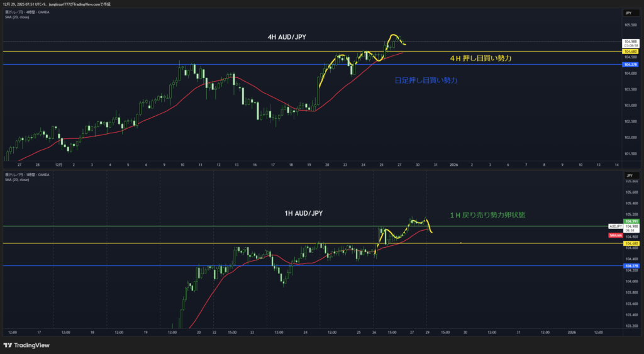Click the blue 104.278 price label on 4H chart

(x=630, y=65)
